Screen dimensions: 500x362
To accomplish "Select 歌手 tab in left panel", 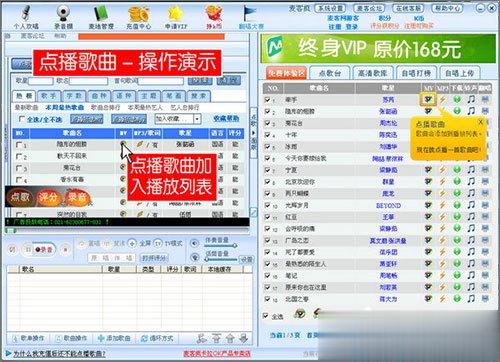I will pyautogui.click(x=49, y=96).
